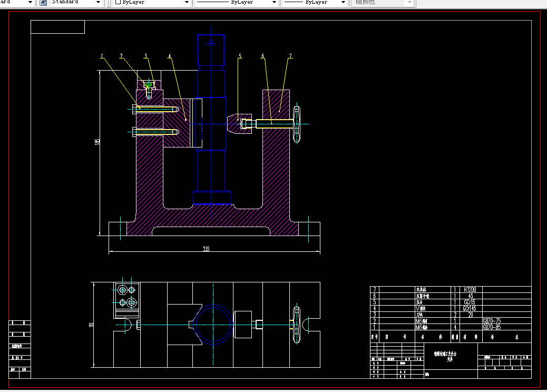Click balloon label 3 above front view
Viewport: 547px width, 392px height.
[146, 56]
